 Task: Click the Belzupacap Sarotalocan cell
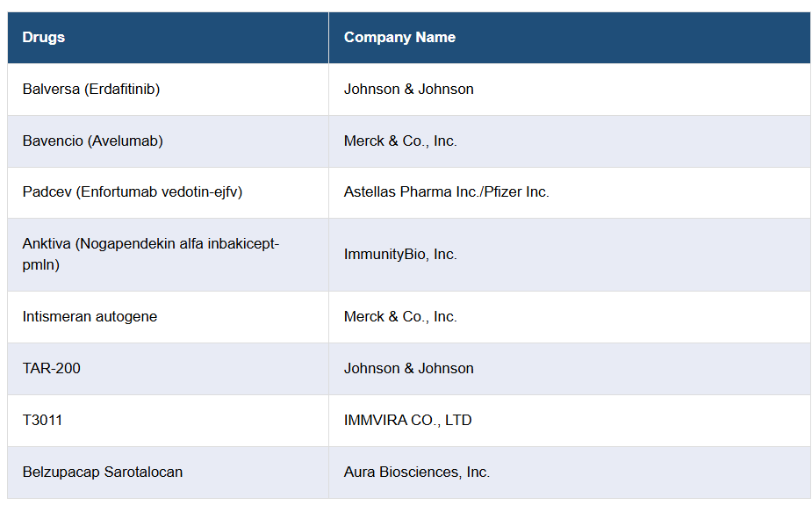click(x=103, y=473)
